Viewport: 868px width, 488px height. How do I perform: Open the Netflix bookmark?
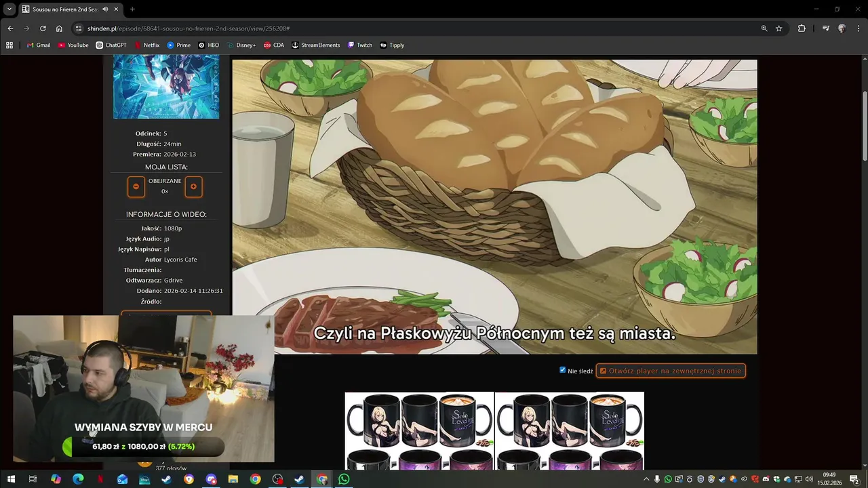tap(147, 45)
